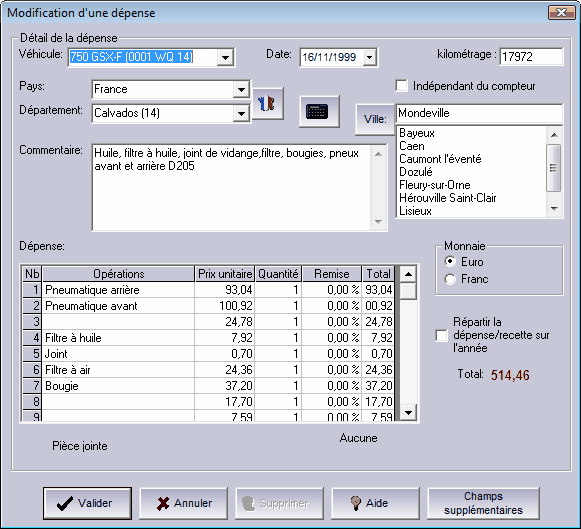
Task: Open Aide help button
Action: click(x=375, y=503)
